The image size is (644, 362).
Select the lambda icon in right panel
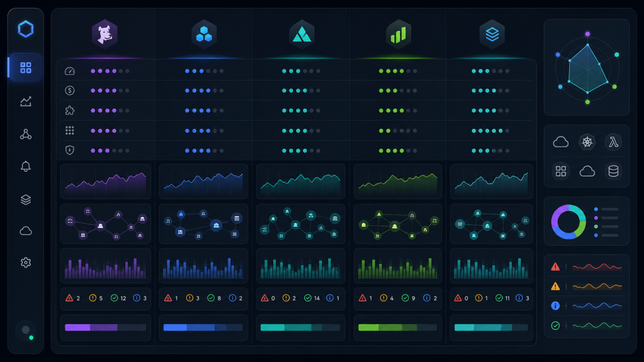pos(613,142)
